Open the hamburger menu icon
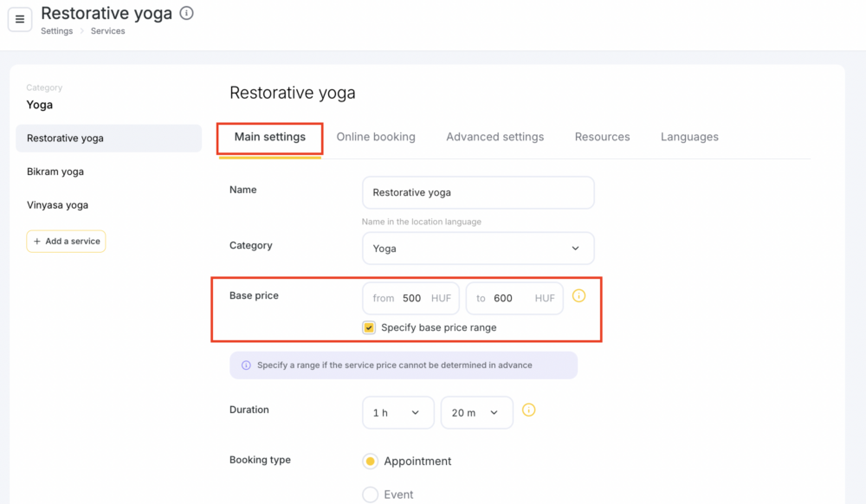This screenshot has width=866, height=504. click(20, 19)
